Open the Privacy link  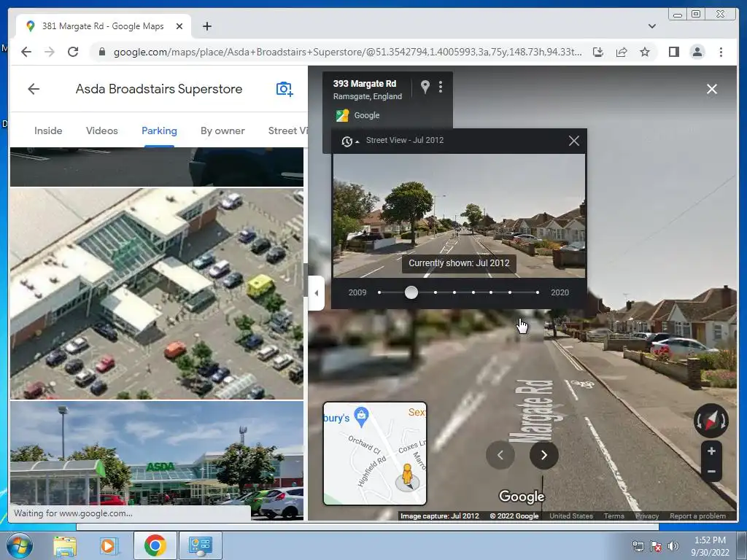coord(647,516)
